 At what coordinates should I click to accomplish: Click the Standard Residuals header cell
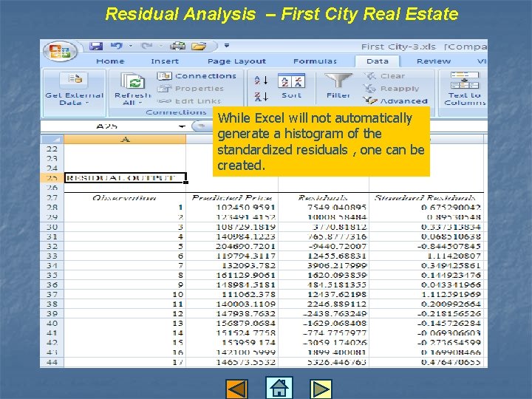(426, 198)
